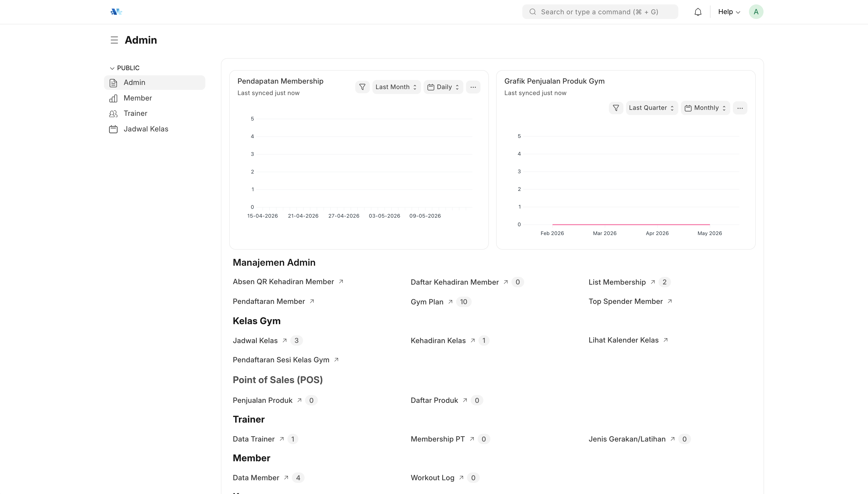Click the Jadwal Kelas count badge 3

[296, 340]
